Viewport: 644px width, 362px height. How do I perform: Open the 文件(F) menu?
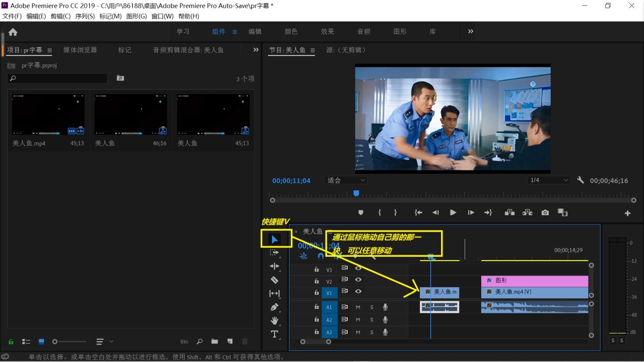12,16
